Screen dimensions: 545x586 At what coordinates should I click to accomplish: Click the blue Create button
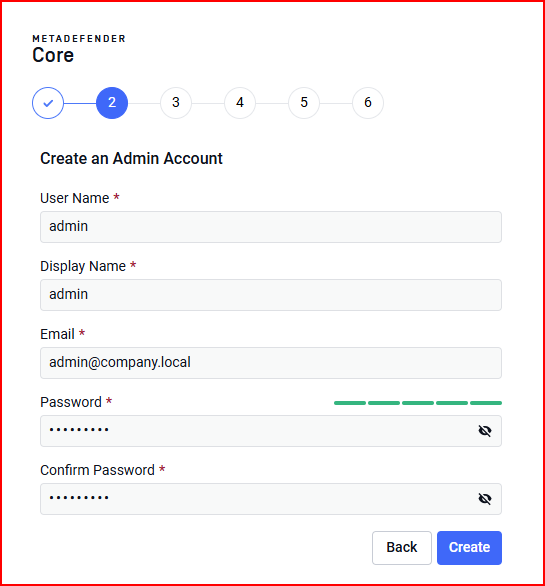(x=469, y=548)
